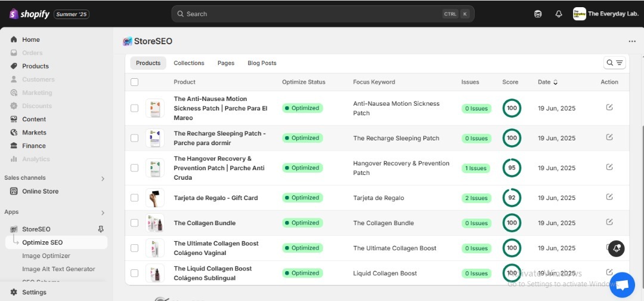Screen dimensions: 644x301
Task: Open Image Alt Text Generator link
Action: click(58, 269)
